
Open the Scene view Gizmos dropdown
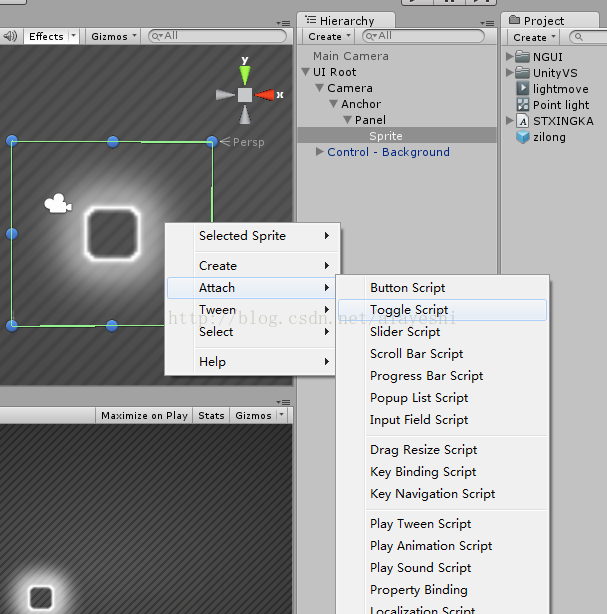pyautogui.click(x=114, y=36)
